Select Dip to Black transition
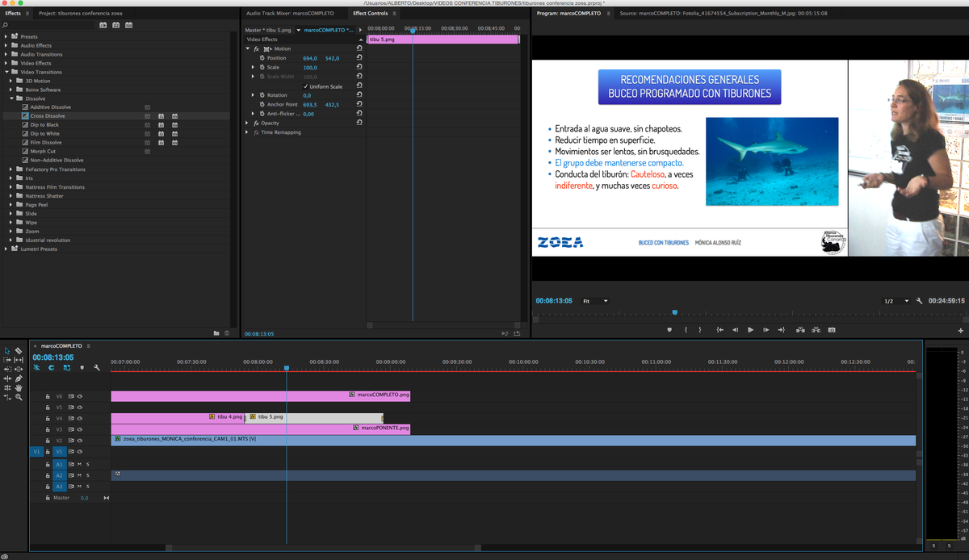The height and width of the screenshot is (560, 969). point(44,125)
